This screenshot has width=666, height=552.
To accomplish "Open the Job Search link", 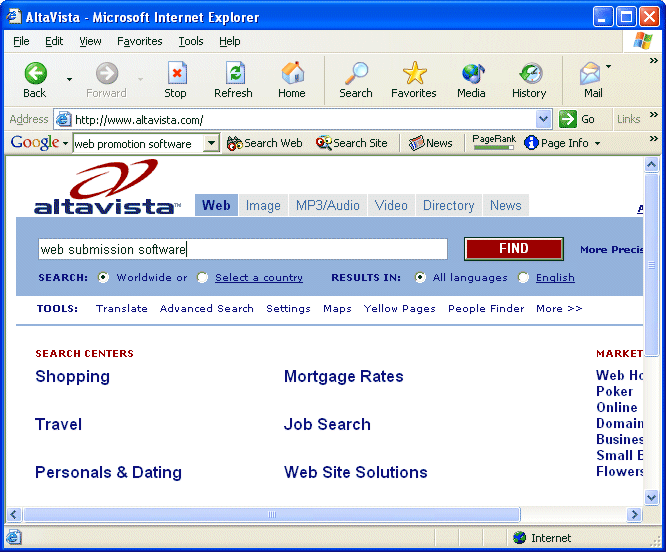I will tap(327, 424).
